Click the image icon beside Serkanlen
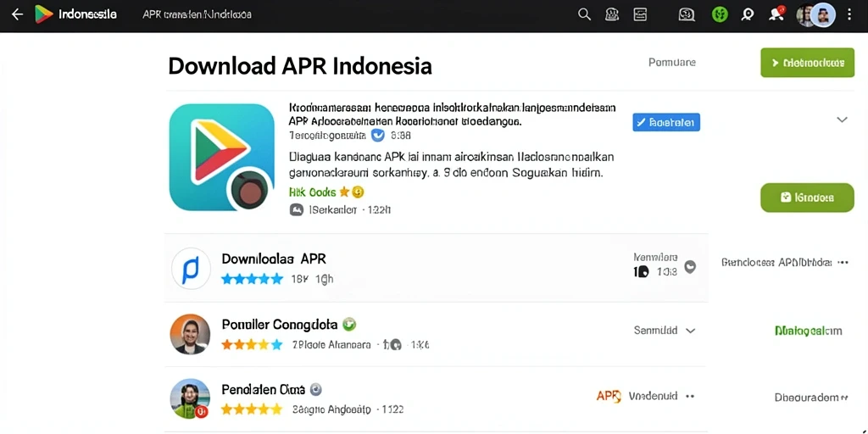The width and height of the screenshot is (868, 434). tap(296, 210)
